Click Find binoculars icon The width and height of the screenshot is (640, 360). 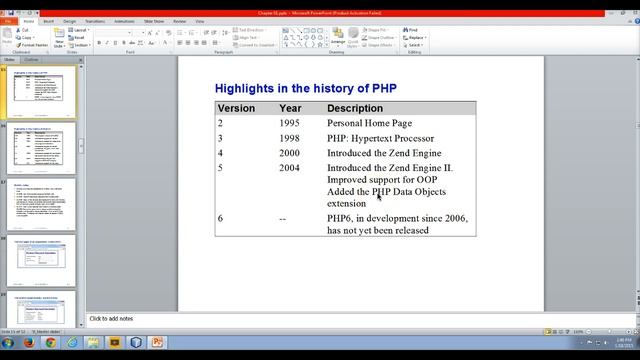coord(406,30)
